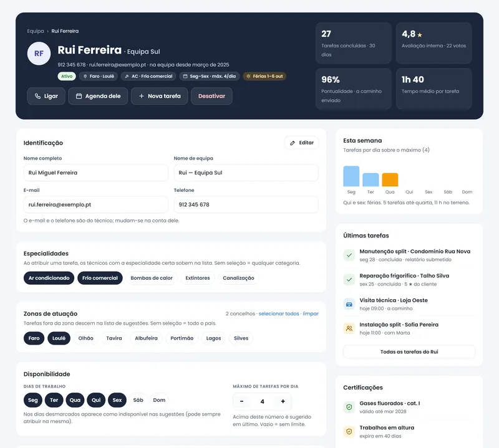The height and width of the screenshot is (448, 499).
Task: Enable Sáb as a working day
Action: tap(138, 400)
